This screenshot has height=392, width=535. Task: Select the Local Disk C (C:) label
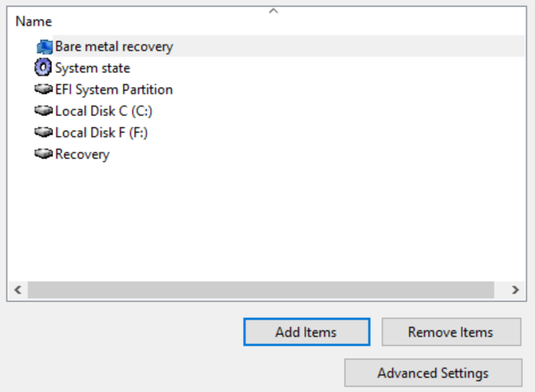pos(104,111)
